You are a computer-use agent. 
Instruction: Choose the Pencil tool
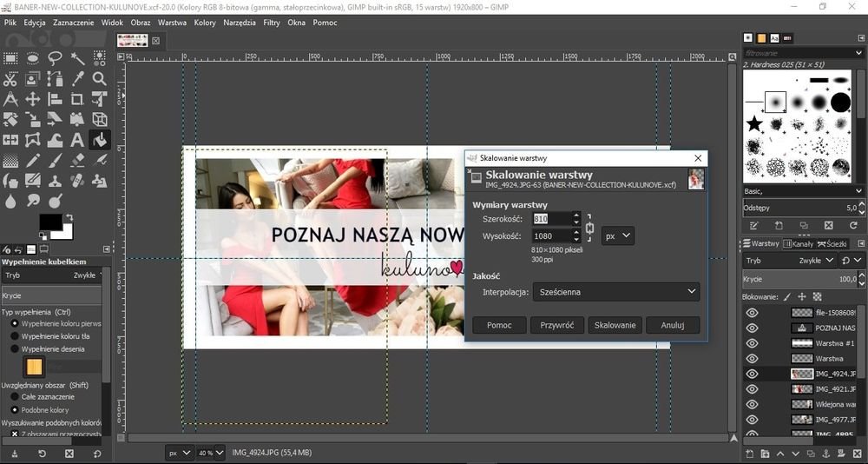(x=33, y=160)
